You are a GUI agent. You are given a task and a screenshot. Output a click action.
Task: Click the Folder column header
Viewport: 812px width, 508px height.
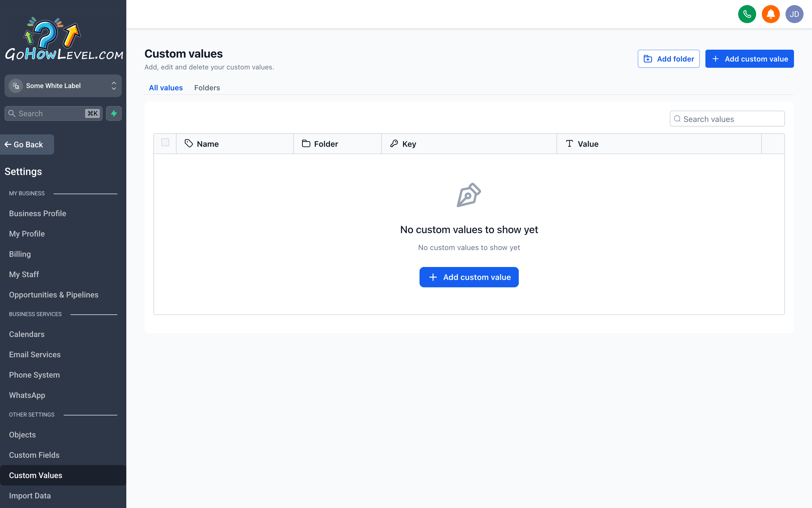pos(337,144)
